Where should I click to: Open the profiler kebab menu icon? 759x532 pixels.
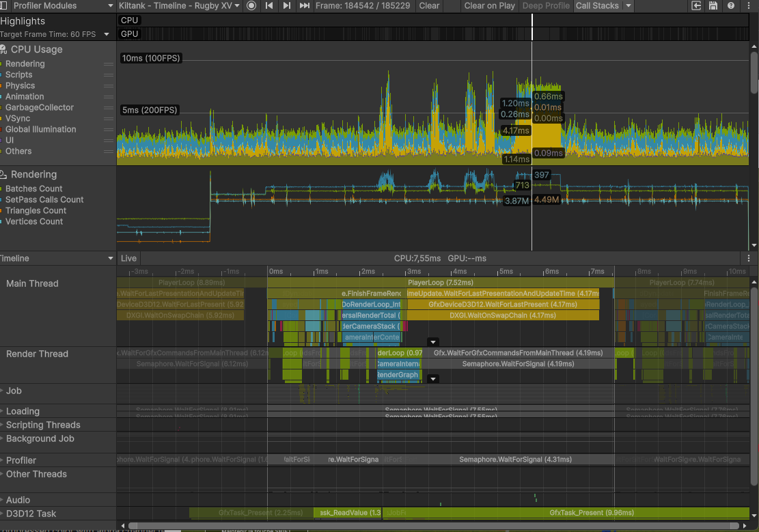point(748,6)
